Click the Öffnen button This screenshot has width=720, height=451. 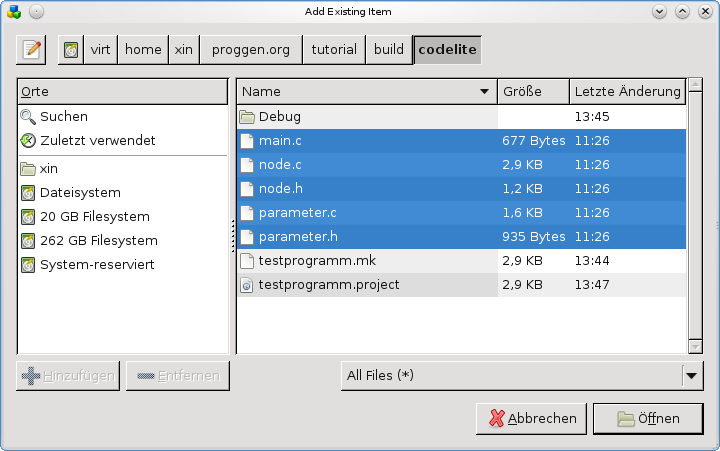[x=648, y=419]
